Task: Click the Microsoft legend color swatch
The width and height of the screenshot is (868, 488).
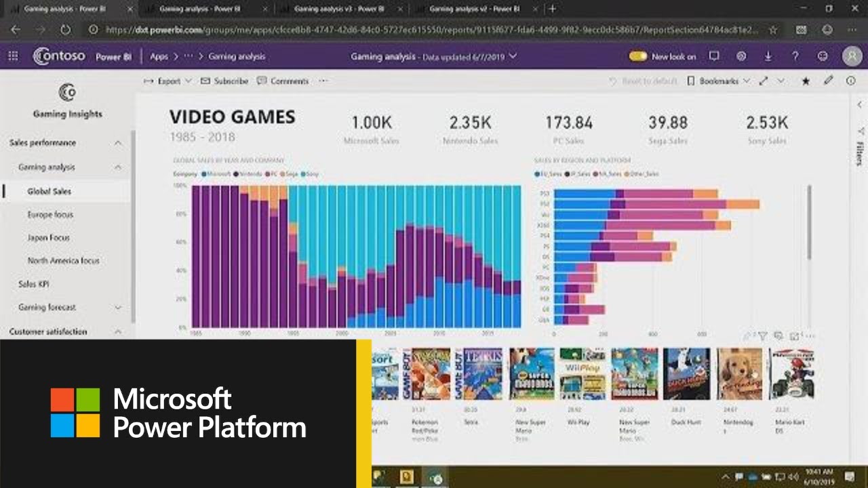Action: coord(204,174)
